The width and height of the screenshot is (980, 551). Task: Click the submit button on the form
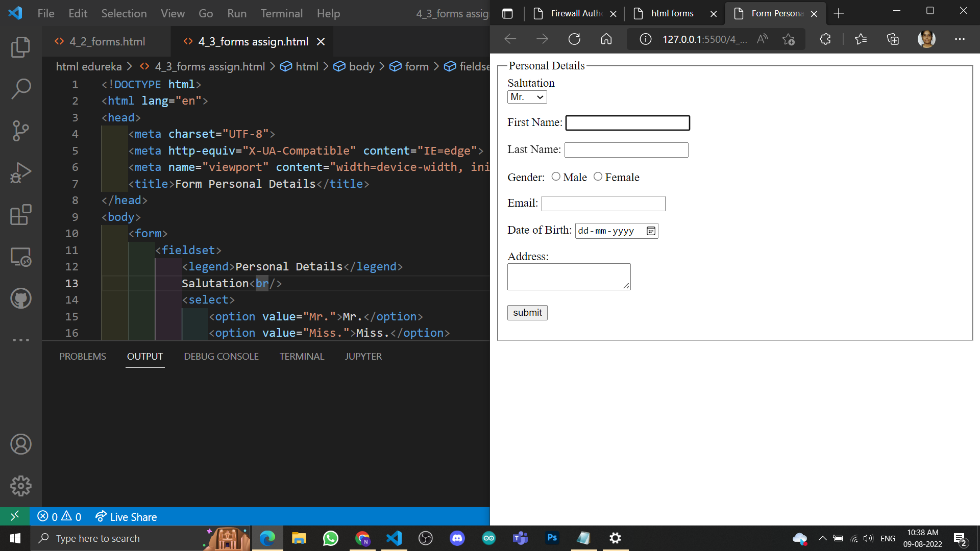click(527, 312)
